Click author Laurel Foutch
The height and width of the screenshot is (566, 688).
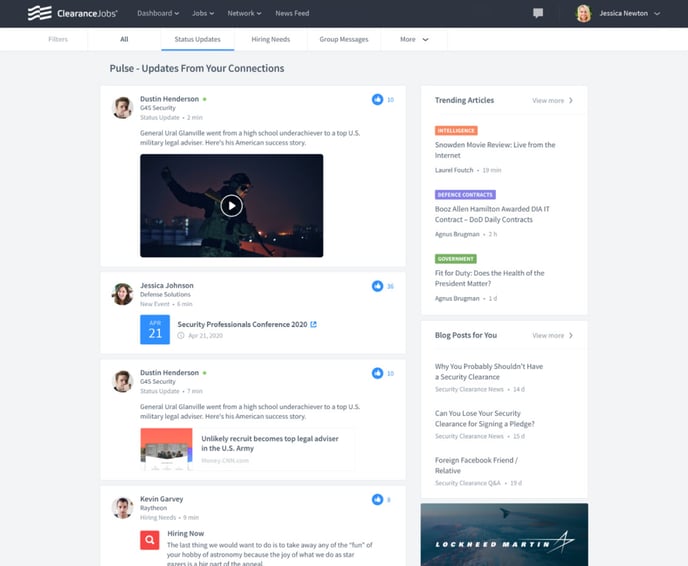click(x=454, y=170)
